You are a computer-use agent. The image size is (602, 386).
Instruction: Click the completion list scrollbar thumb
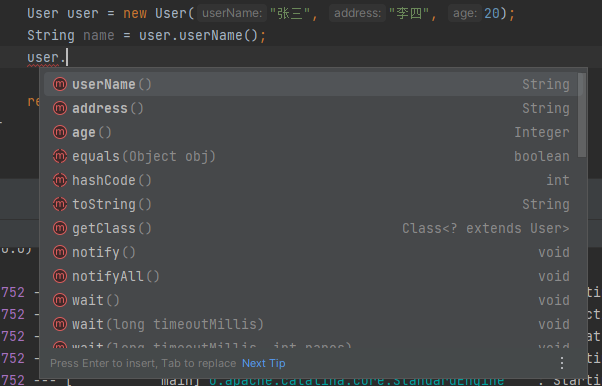point(582,115)
